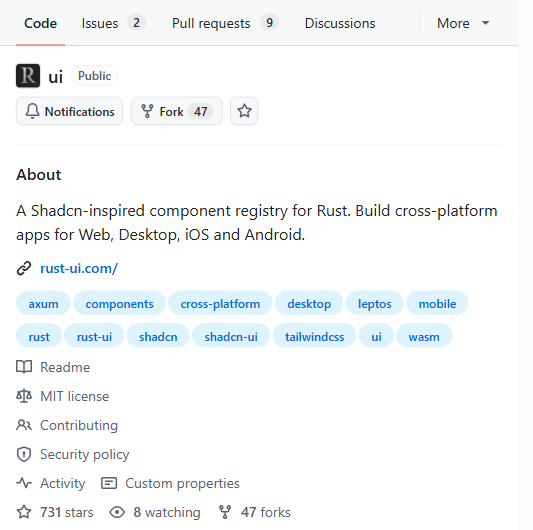The height and width of the screenshot is (530, 533).
Task: Select the rust topic tag
Action: click(39, 336)
